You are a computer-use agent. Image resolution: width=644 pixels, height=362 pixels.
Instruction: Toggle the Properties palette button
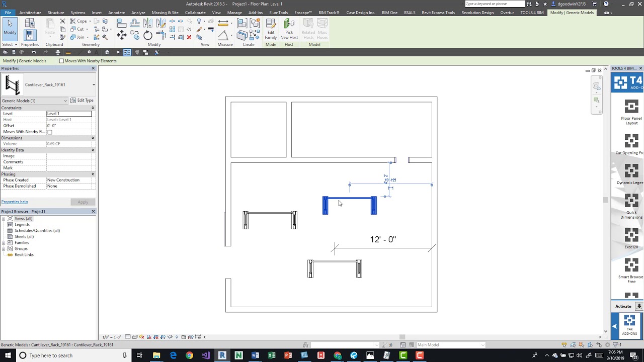[x=30, y=35]
